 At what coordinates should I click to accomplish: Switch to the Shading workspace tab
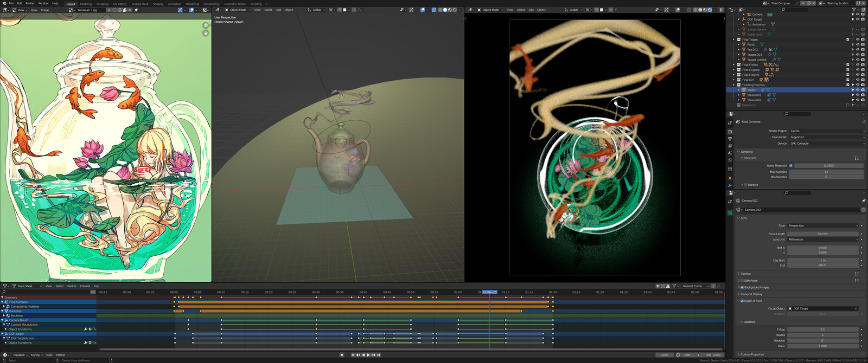coord(158,4)
